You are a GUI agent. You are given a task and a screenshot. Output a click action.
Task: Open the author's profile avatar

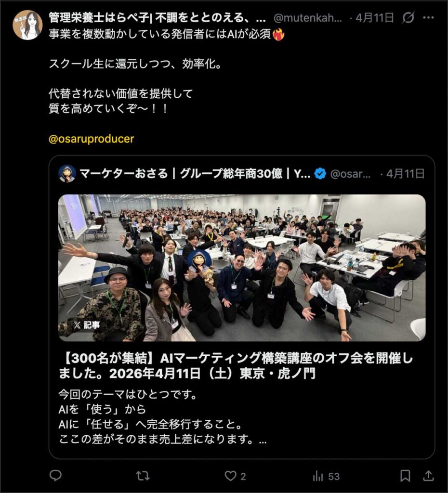(27, 25)
